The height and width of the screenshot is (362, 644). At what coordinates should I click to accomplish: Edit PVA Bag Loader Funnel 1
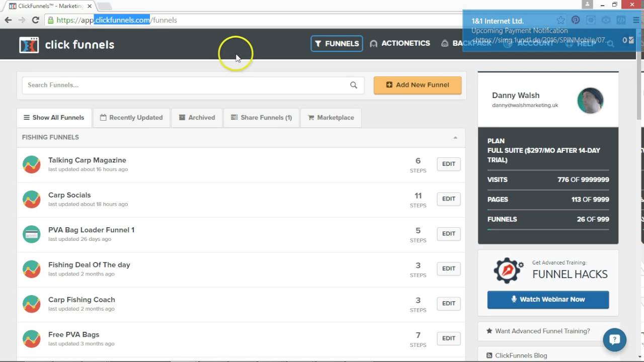[449, 233]
